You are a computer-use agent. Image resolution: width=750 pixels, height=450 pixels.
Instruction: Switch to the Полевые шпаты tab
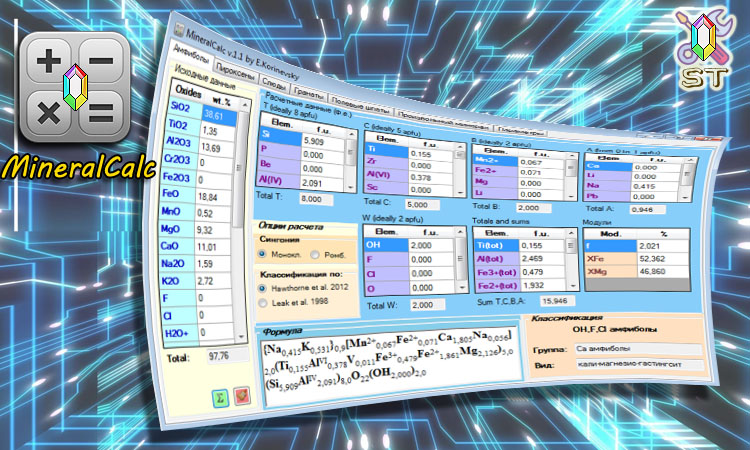tap(360, 105)
